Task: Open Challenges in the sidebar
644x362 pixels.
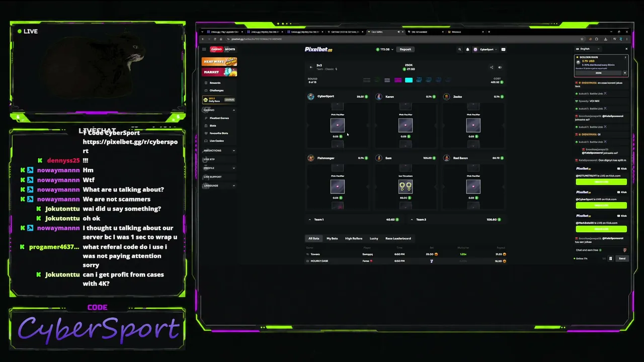Action: click(x=216, y=90)
